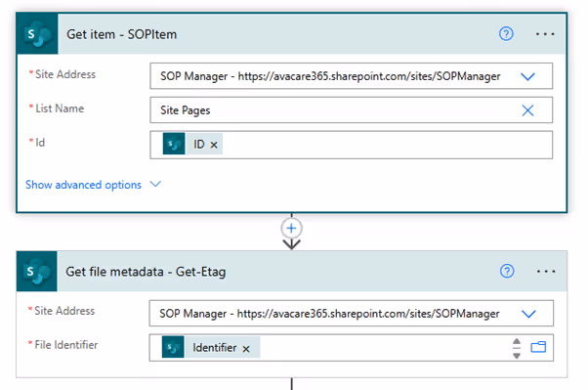
Task: Open the file picker folder icon
Action: [538, 347]
